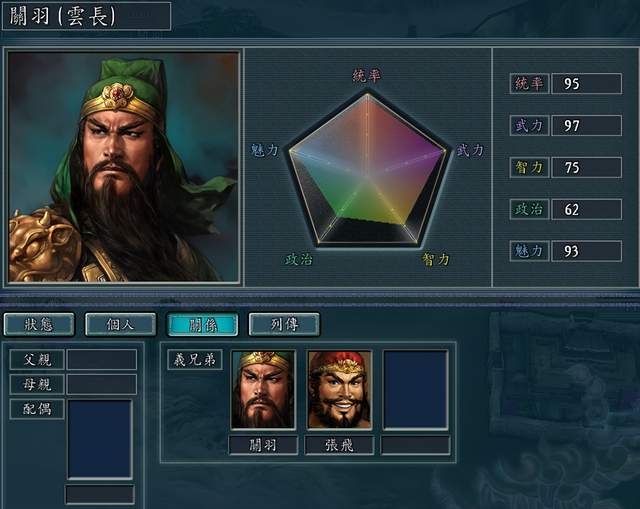640x509 pixels.
Task: Click the 統率 value field showing 95
Action: 587,84
